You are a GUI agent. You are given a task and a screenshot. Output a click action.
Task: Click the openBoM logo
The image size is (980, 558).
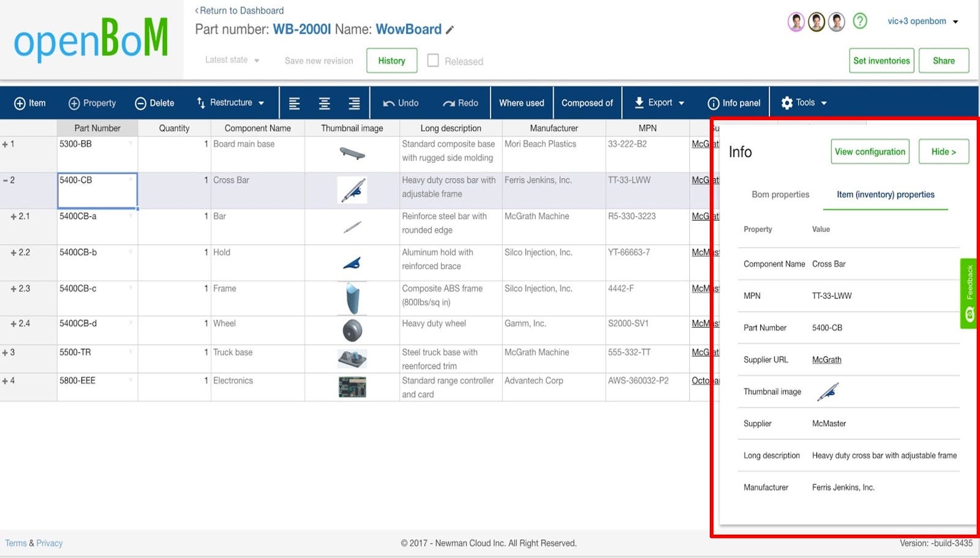click(91, 39)
